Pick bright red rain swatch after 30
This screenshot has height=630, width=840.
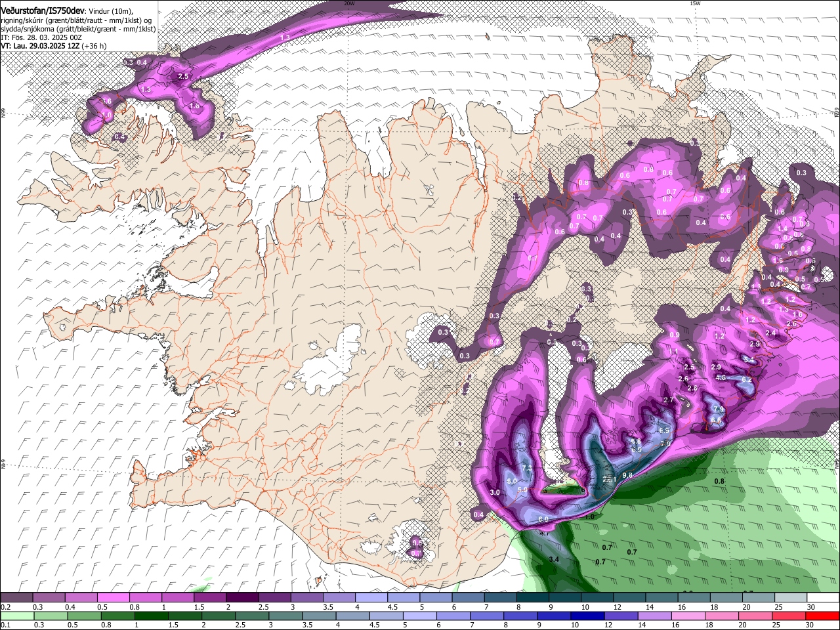[x=823, y=616]
